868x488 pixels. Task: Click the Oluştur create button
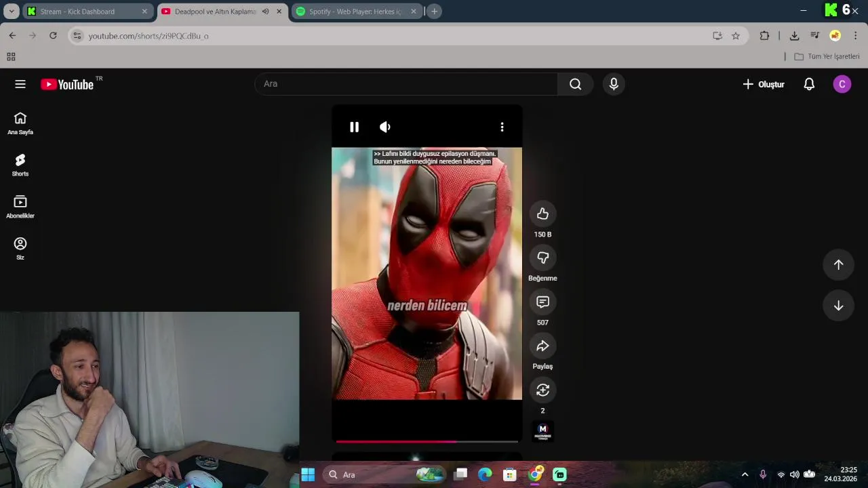[764, 84]
